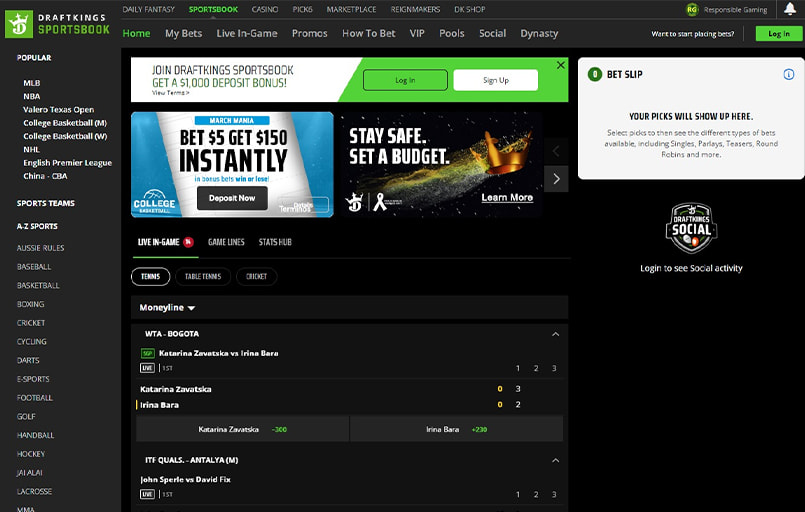Open E-Sports in A-Z sports
This screenshot has height=512, width=805.
33,379
